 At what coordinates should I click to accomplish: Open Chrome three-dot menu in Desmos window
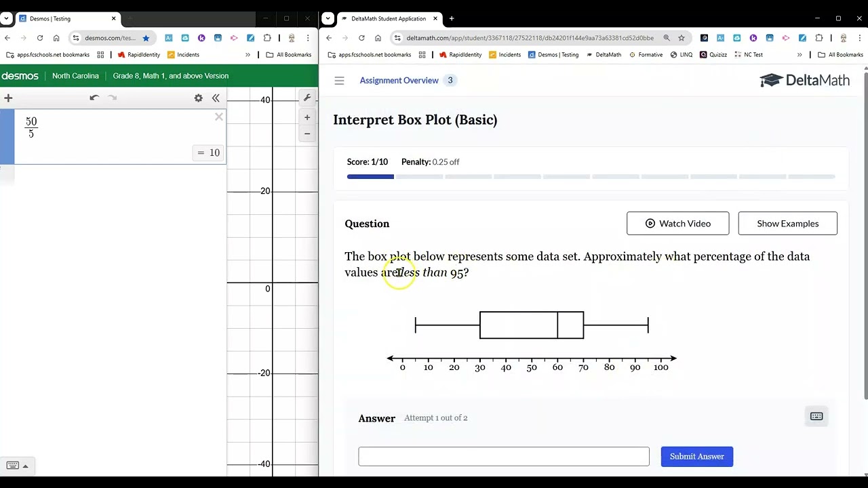point(309,38)
